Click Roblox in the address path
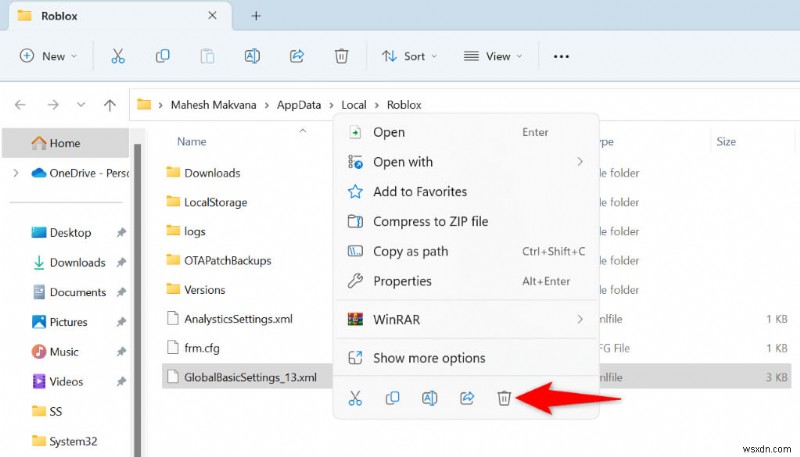Viewport: 800px width, 457px height. (404, 105)
